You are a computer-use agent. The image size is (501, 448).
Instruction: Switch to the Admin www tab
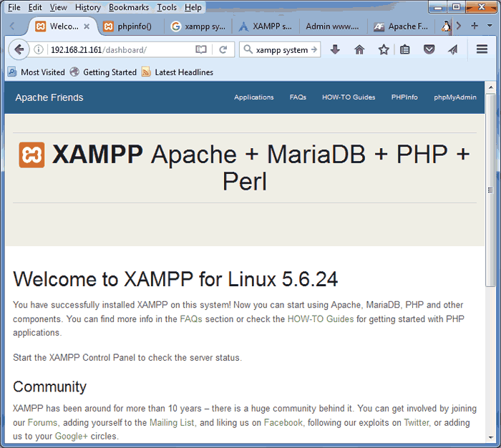pyautogui.click(x=333, y=26)
